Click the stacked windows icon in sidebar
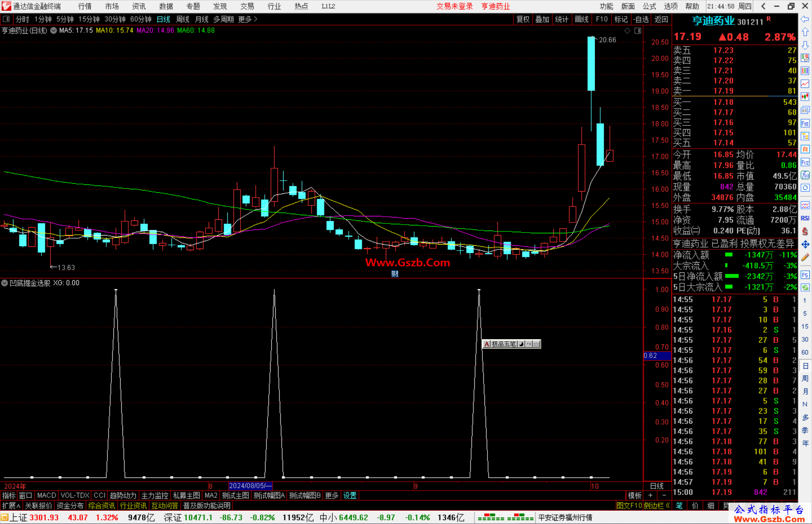The width and height of the screenshot is (812, 524). (x=805, y=110)
